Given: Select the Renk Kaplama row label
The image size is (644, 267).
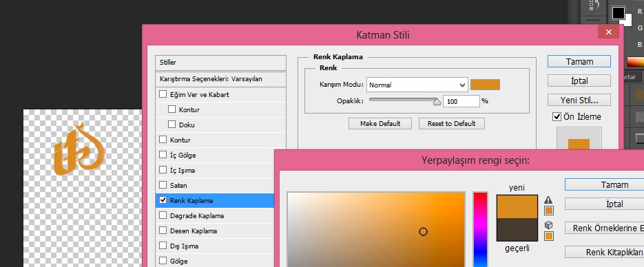Looking at the screenshot, I should [191, 200].
